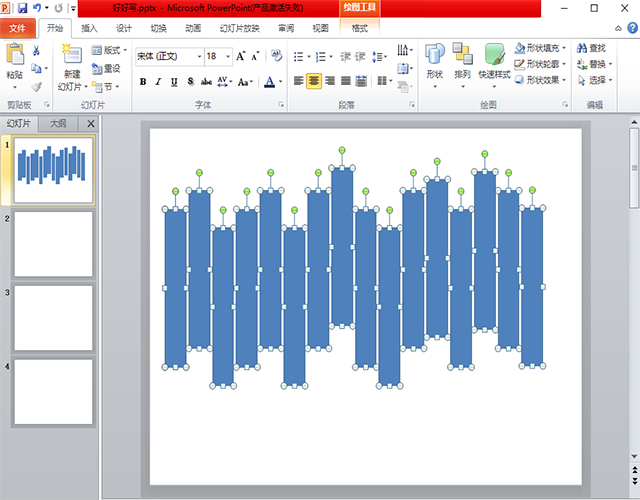This screenshot has width=640, height=500.
Task: Click the distributed alignment icon
Action: pyautogui.click(x=361, y=81)
